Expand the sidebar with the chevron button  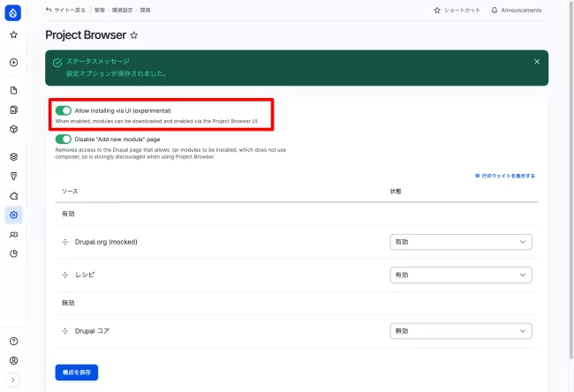(x=13, y=380)
